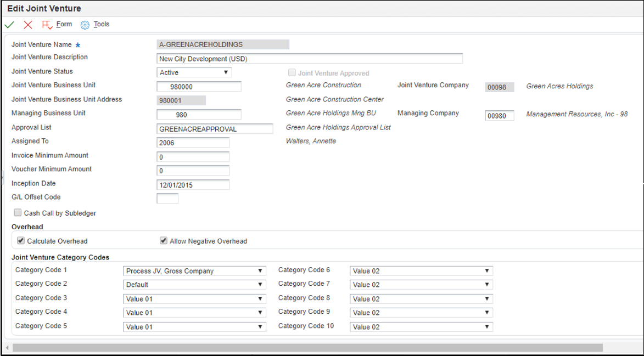Viewport: 644px width, 356px height.
Task: Edit the Managing Business Unit field
Action: [199, 115]
